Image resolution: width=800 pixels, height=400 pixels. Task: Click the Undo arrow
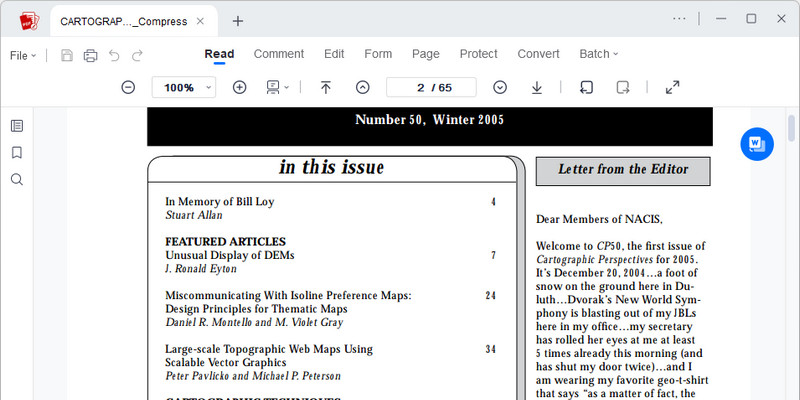click(x=114, y=56)
